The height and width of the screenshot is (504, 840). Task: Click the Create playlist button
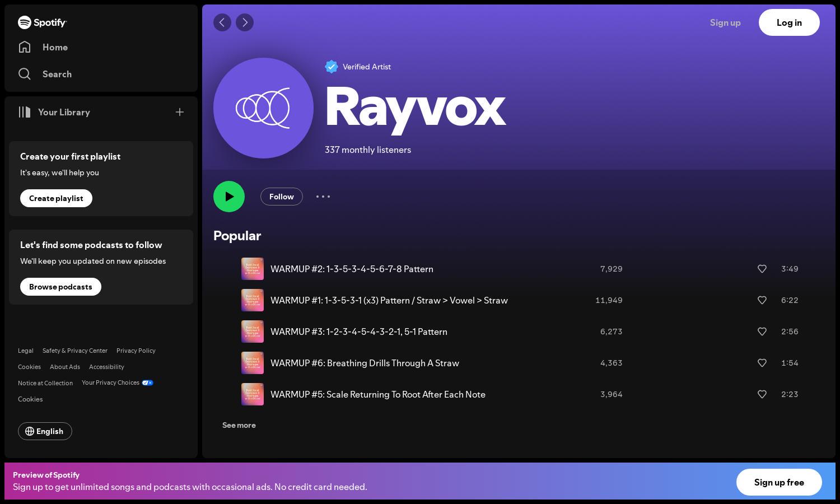[x=56, y=198]
